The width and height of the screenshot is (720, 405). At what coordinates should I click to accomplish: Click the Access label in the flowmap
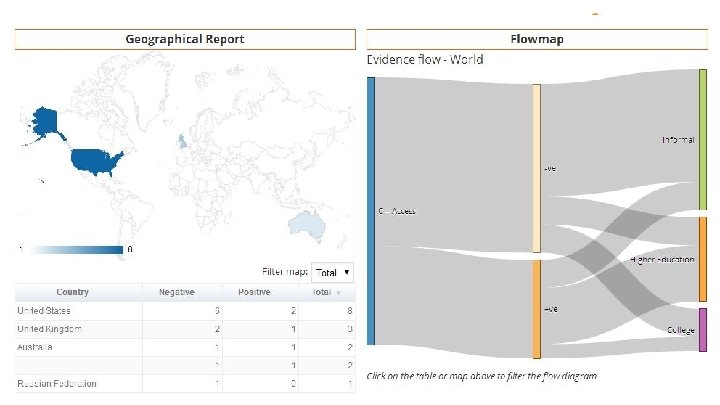tap(397, 211)
